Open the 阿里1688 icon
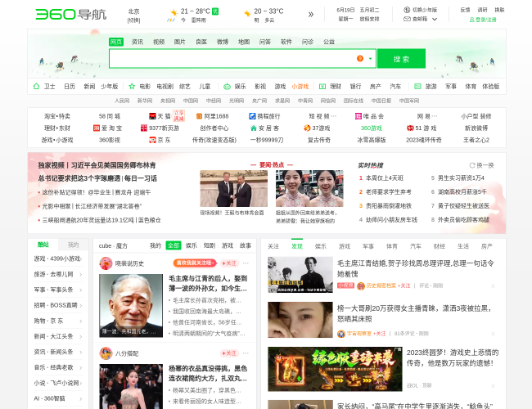Screen dimensions: 532x409 pos(199,116)
